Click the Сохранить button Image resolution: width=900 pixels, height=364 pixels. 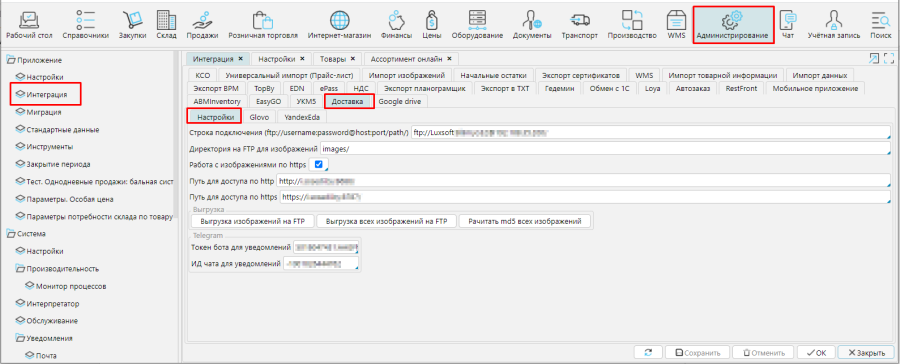click(698, 353)
